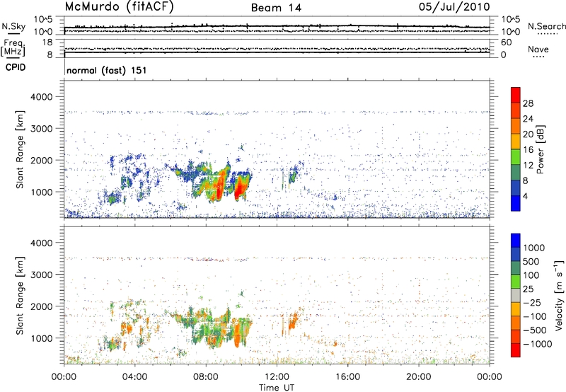566x392 pixels.
Task: Click the '20:00' time tick label
Action: 419,377
